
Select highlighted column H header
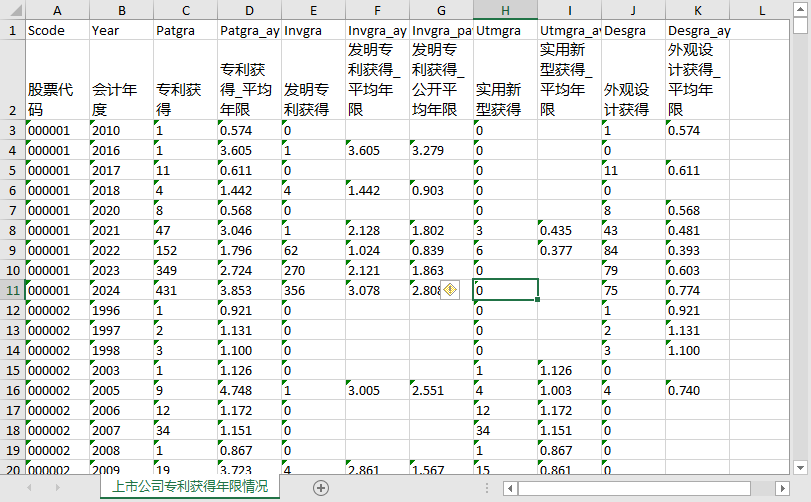click(505, 10)
